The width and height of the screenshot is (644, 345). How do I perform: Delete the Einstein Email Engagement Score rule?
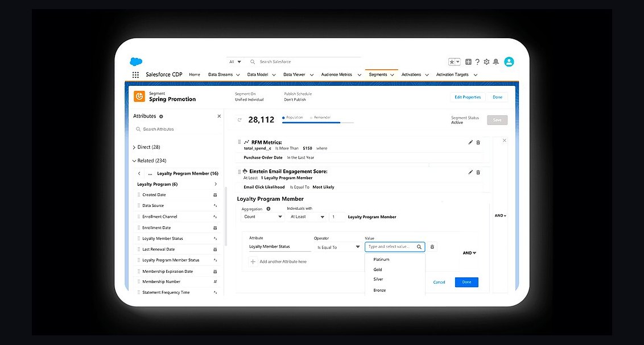coord(478,172)
